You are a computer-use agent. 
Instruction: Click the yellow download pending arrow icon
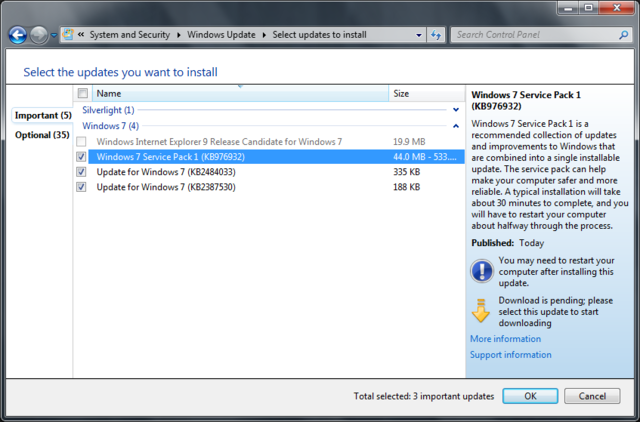point(481,310)
